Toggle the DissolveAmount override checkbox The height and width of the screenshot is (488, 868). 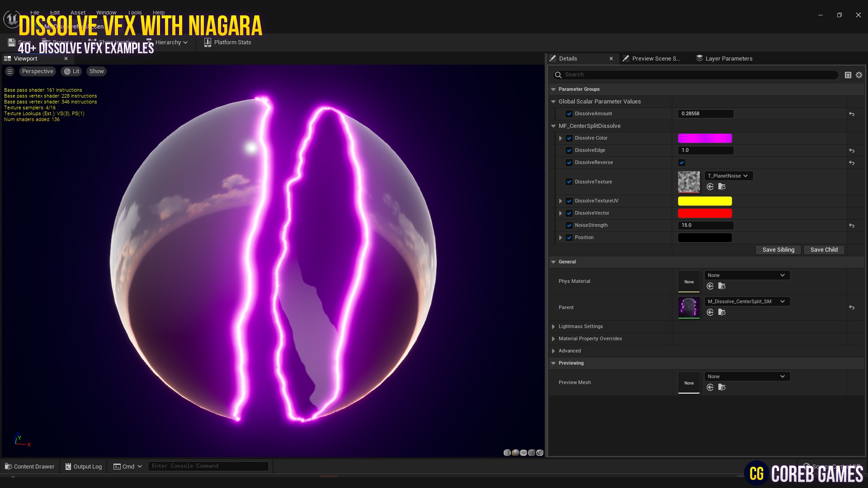click(569, 114)
